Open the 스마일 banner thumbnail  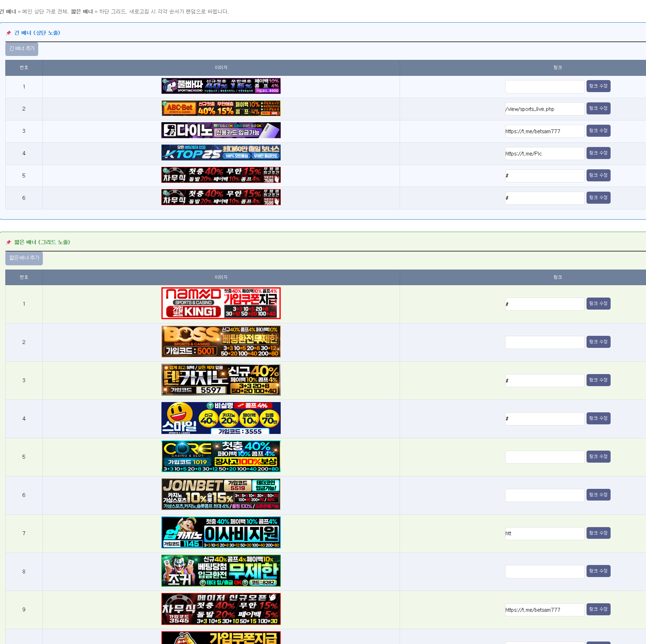click(x=221, y=418)
